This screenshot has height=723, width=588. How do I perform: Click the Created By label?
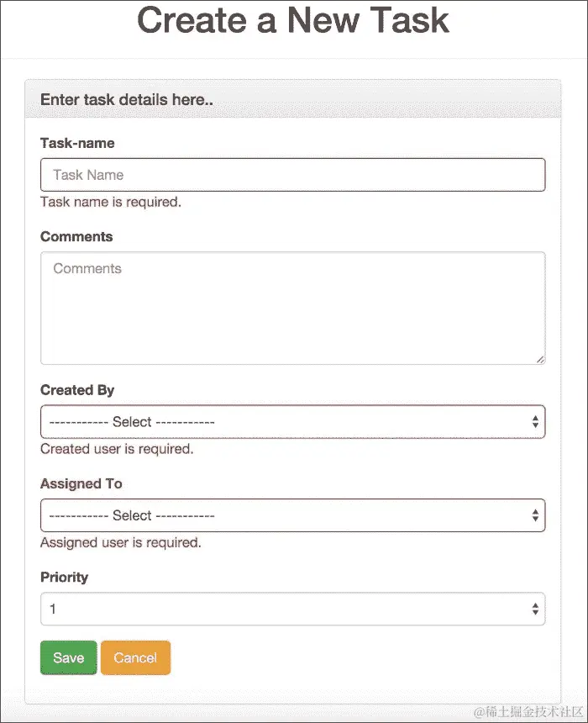(77, 390)
